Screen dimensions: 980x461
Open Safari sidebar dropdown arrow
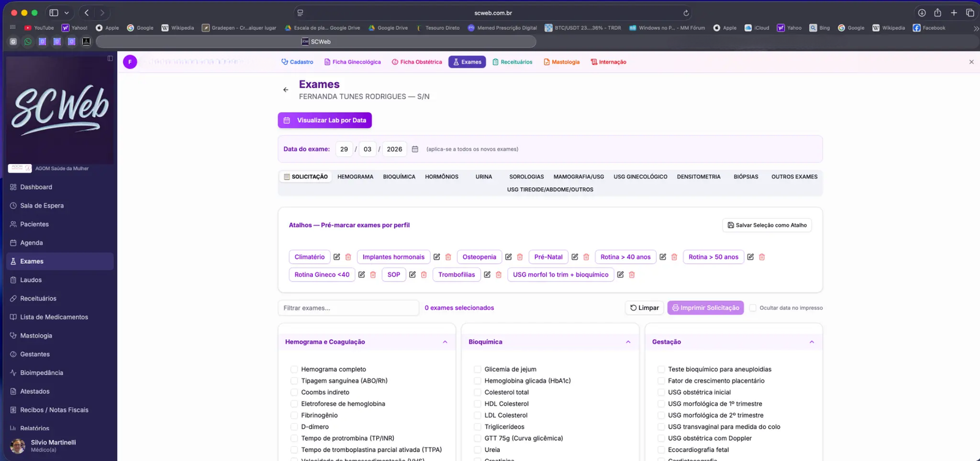click(66, 13)
